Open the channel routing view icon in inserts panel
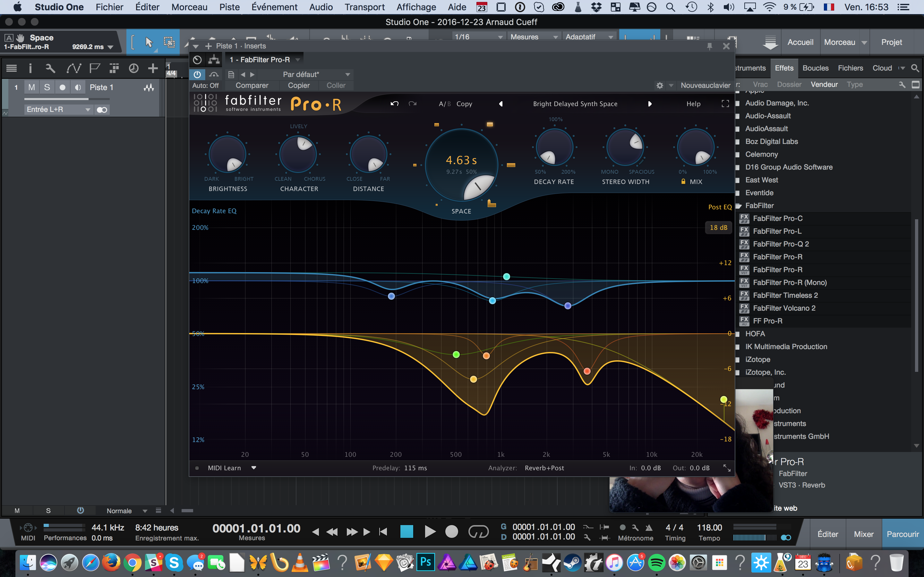The height and width of the screenshot is (577, 924). tap(213, 60)
